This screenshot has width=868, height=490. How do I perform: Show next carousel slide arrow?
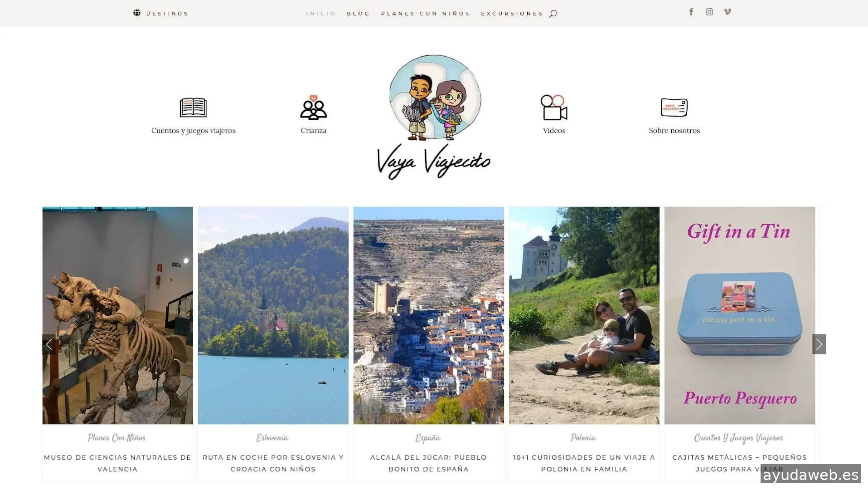[x=819, y=344]
